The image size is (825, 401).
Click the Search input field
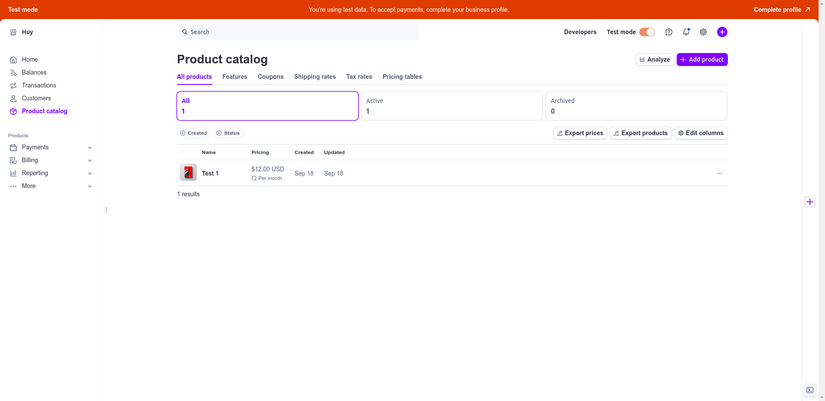(x=298, y=32)
